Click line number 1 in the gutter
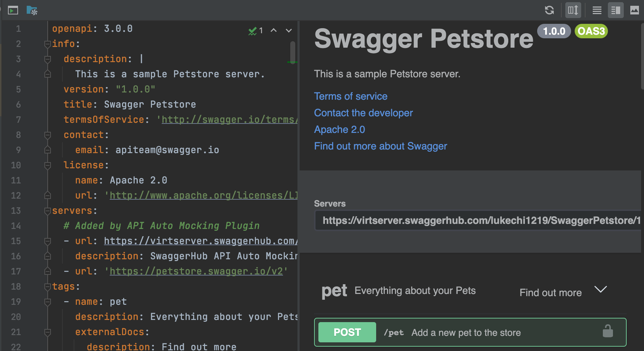The image size is (644, 351). [18, 29]
